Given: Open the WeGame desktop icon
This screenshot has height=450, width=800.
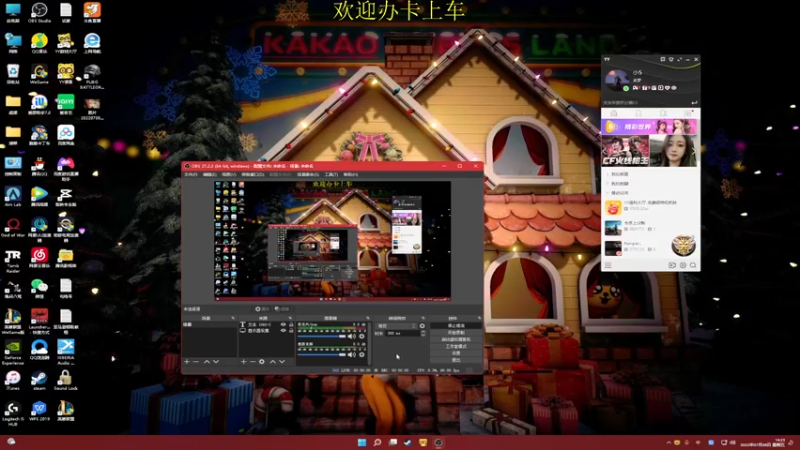Looking at the screenshot, I should pos(39,74).
